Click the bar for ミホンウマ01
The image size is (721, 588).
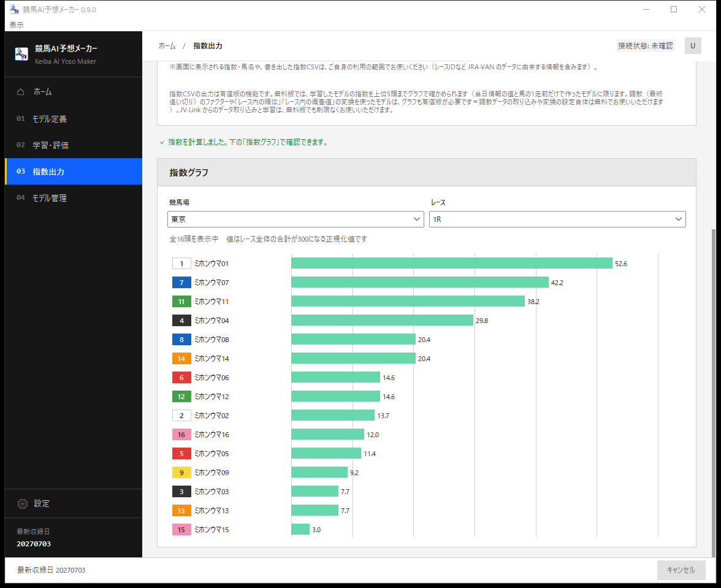click(x=451, y=263)
